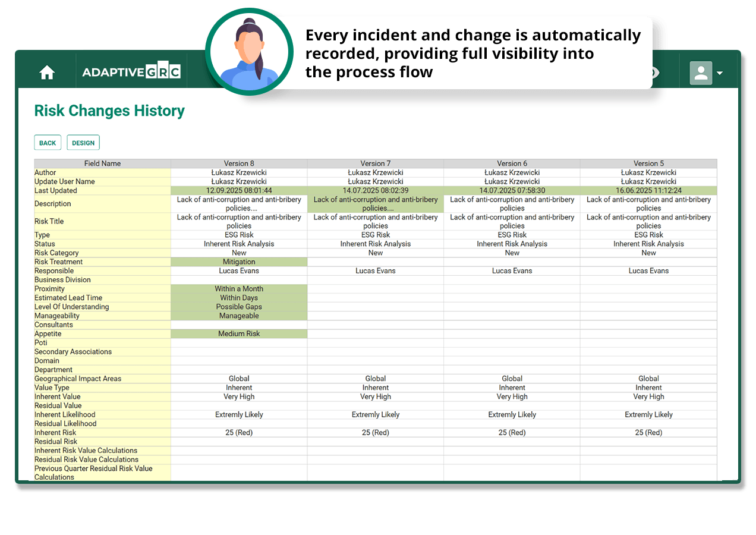The image size is (756, 535).
Task: Click the Residual Risk Value Calculations label
Action: pos(86,460)
